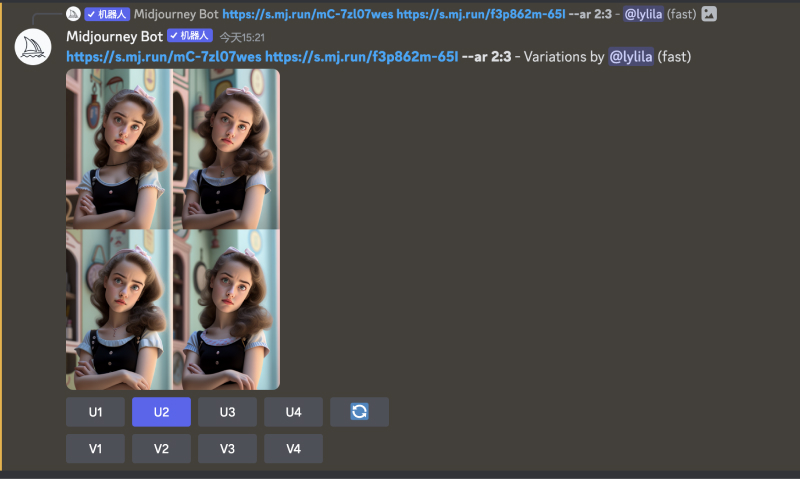Click the small Midjourney avatar in reply line
800x479 pixels.
73,14
